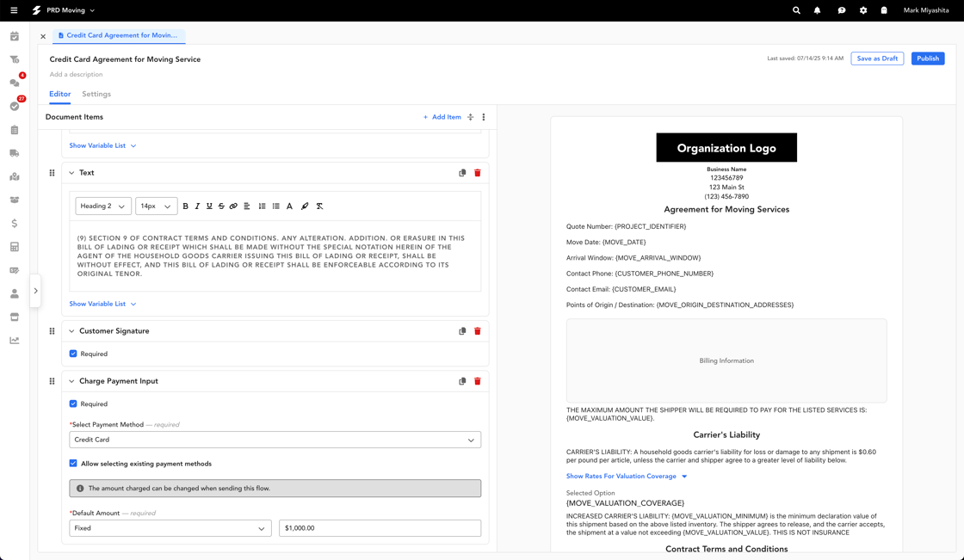Toggle bold formatting in text editor
964x560 pixels.
[x=186, y=206]
